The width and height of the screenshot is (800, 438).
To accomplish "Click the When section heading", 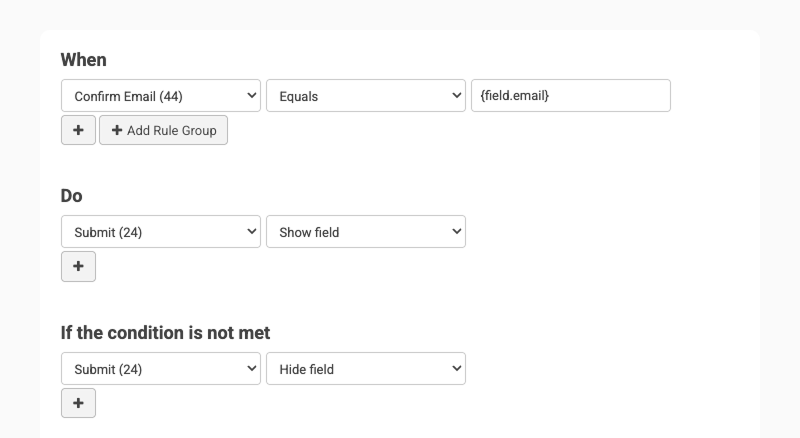I will [x=83, y=60].
